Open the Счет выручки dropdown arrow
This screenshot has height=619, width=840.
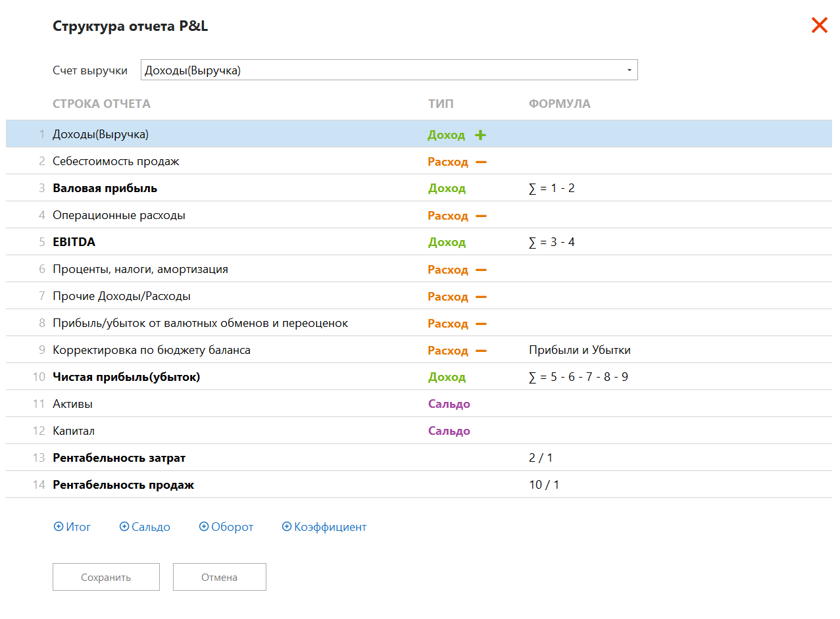click(629, 70)
